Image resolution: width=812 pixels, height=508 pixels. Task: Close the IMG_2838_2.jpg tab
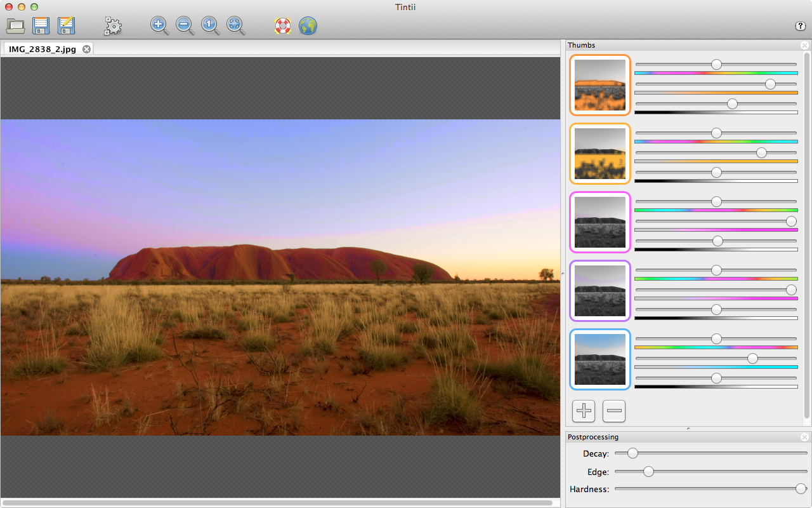pos(87,49)
